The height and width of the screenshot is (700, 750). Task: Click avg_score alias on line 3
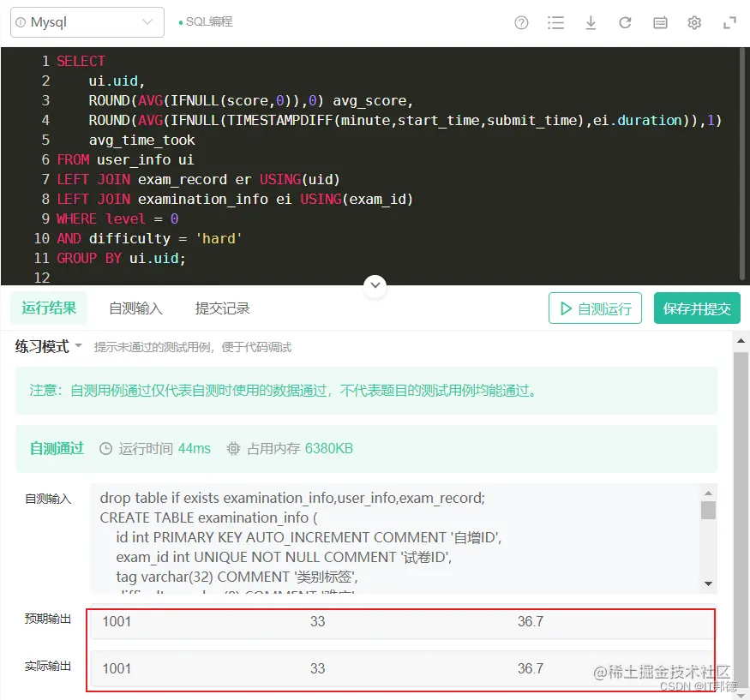click(x=372, y=101)
